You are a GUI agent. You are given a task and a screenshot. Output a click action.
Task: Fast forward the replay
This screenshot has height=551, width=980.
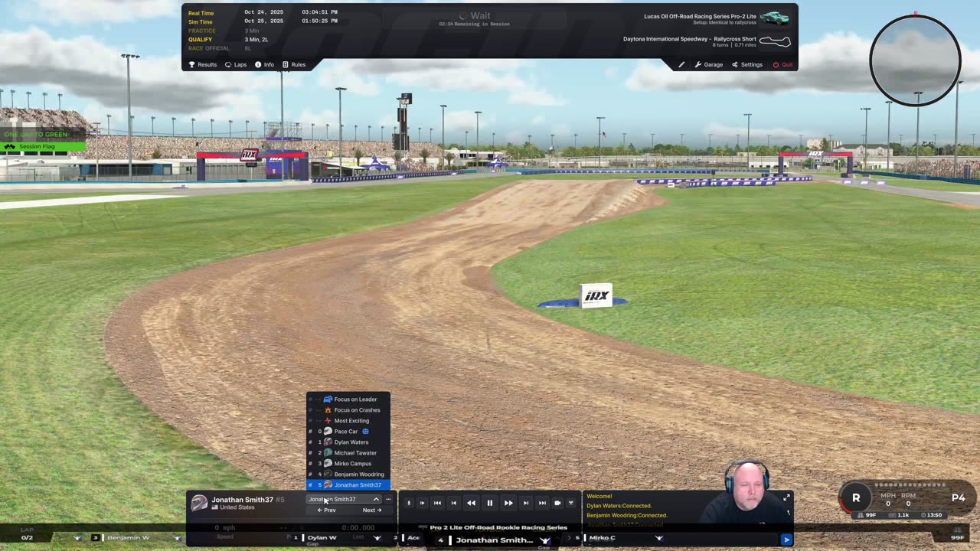tap(508, 503)
